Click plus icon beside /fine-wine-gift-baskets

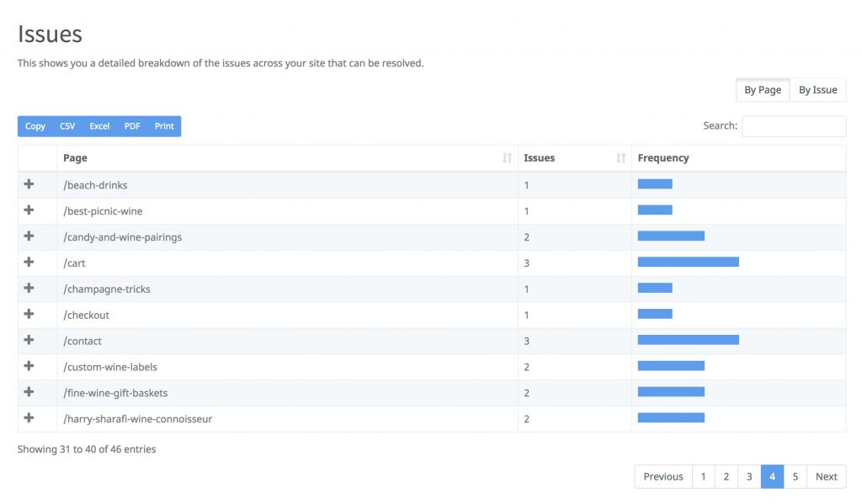[x=29, y=393]
